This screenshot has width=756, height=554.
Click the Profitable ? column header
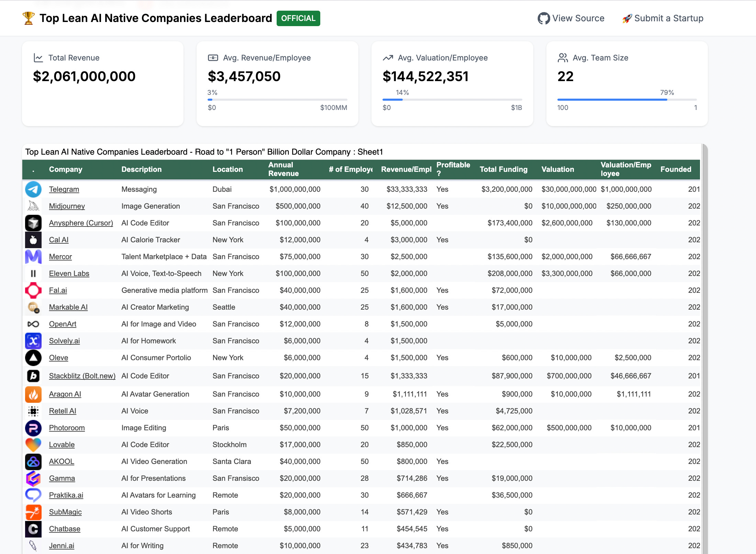(x=453, y=169)
